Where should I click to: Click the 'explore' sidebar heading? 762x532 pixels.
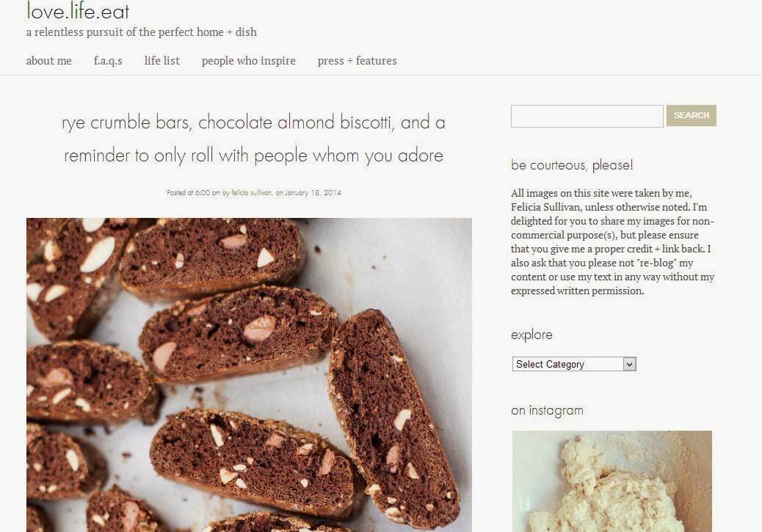[531, 335]
